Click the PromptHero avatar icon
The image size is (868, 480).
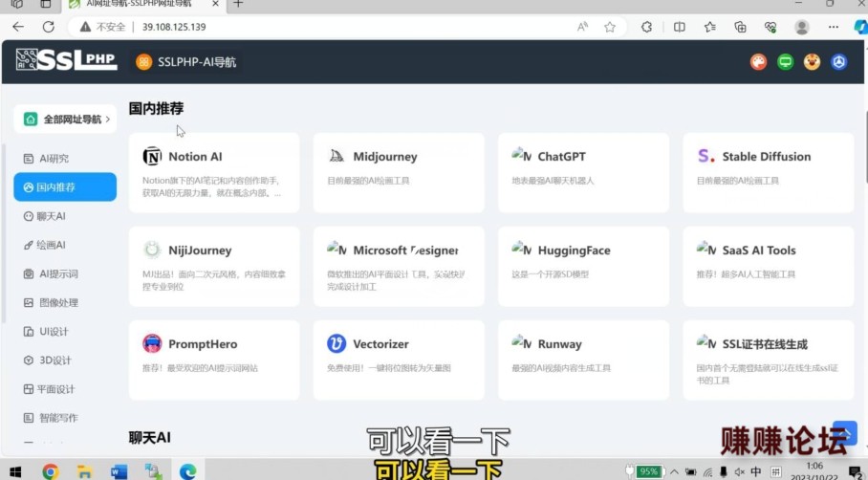click(152, 344)
